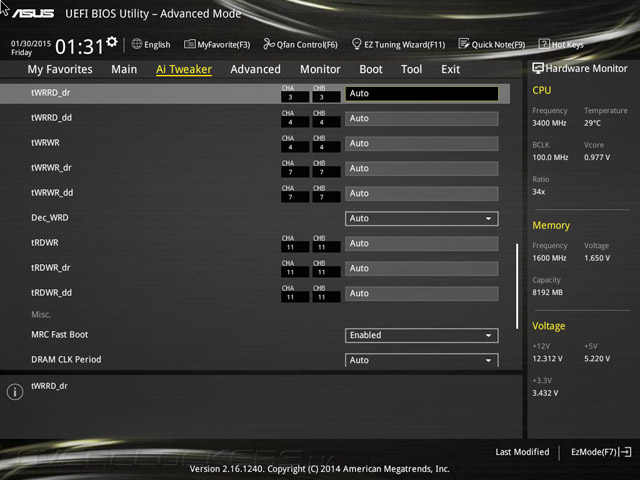This screenshot has height=480, width=640.
Task: Click the tWRWR_dr CHB value box
Action: [326, 172]
